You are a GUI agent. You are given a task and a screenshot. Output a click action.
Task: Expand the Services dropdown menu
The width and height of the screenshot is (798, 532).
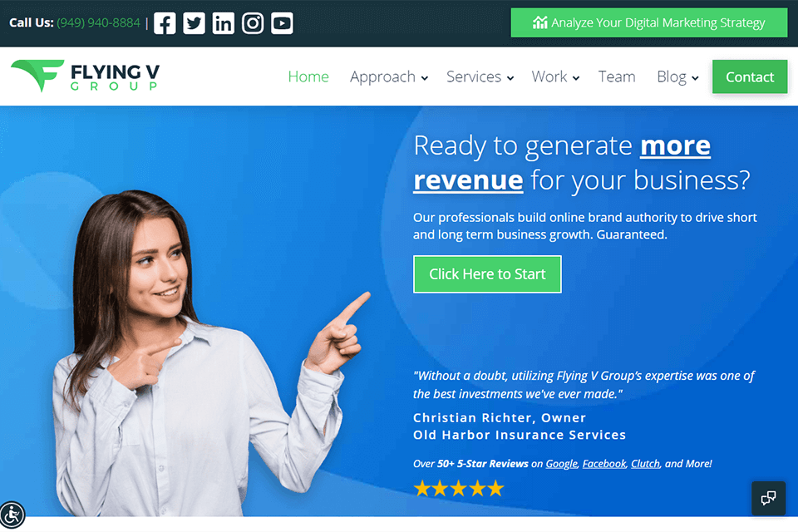click(x=480, y=76)
